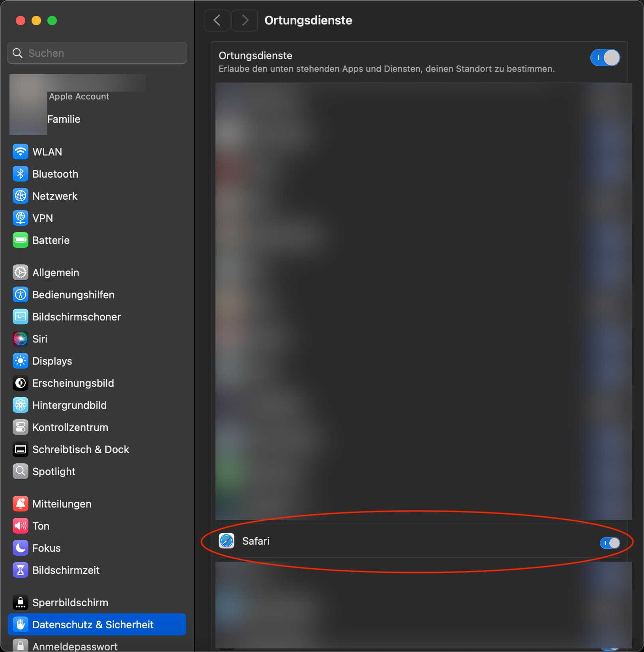
Task: Open the Familie settings entry
Action: click(x=64, y=119)
